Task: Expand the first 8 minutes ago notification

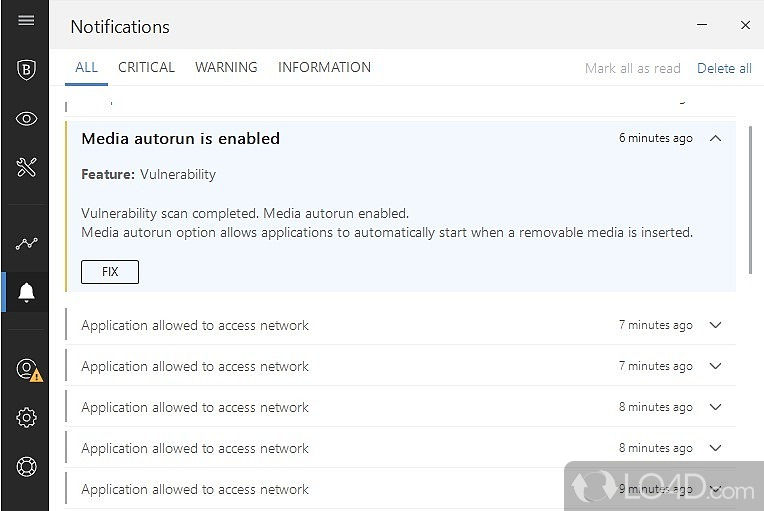Action: click(x=715, y=407)
